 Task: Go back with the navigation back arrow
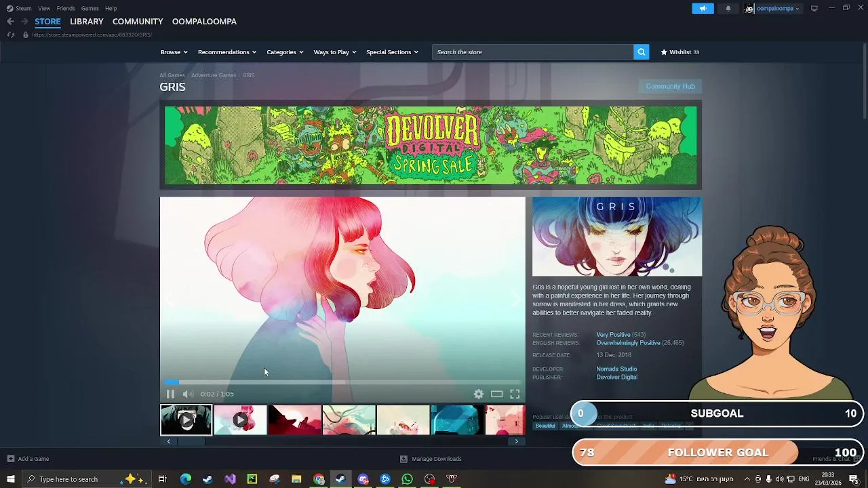[10, 22]
